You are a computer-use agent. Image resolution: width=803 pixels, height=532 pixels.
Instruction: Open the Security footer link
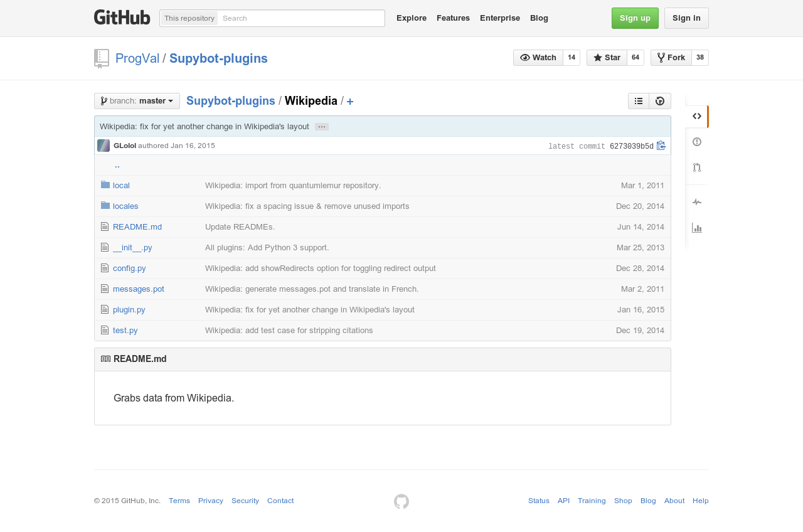coord(245,501)
